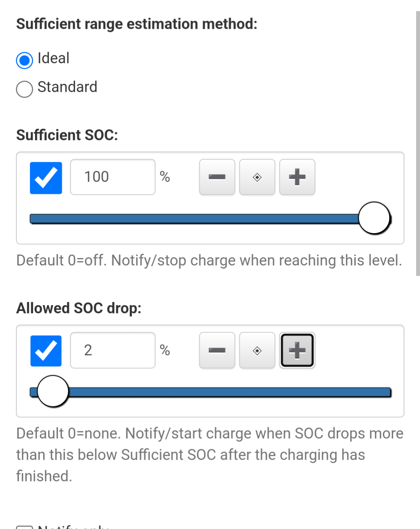Toggle the Notify only checkbox at the bottom
This screenshot has height=529, width=420.
pyautogui.click(x=24, y=526)
